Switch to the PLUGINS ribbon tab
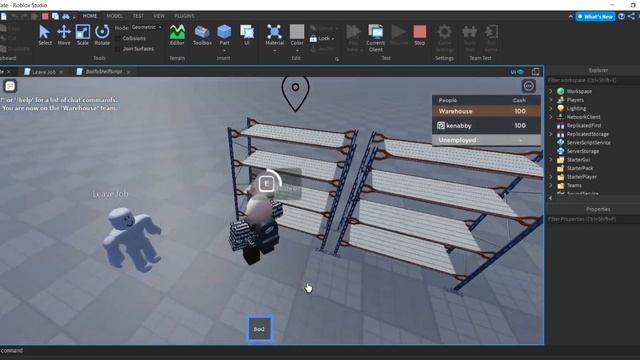The image size is (640, 360). [x=184, y=16]
